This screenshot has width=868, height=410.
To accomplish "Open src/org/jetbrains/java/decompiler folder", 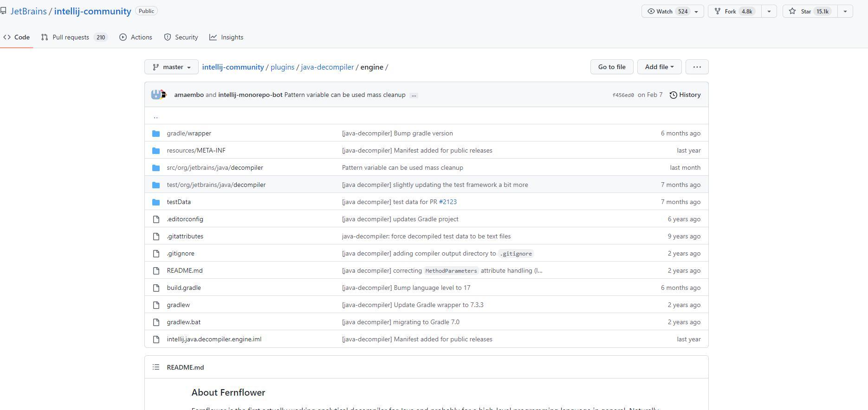I will tap(215, 167).
